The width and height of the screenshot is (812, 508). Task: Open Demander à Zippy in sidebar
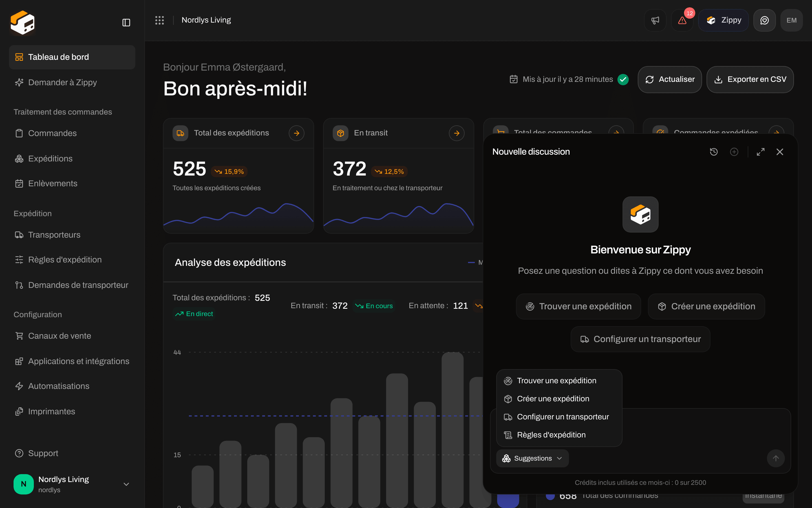(x=72, y=82)
